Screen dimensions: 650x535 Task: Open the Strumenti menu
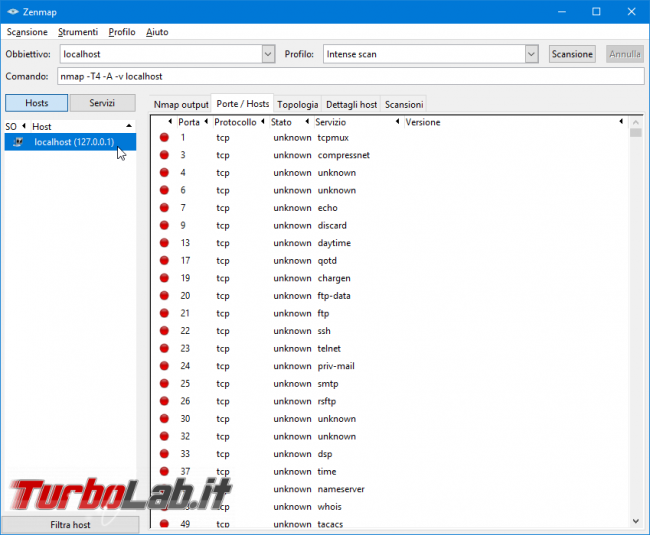click(x=78, y=32)
